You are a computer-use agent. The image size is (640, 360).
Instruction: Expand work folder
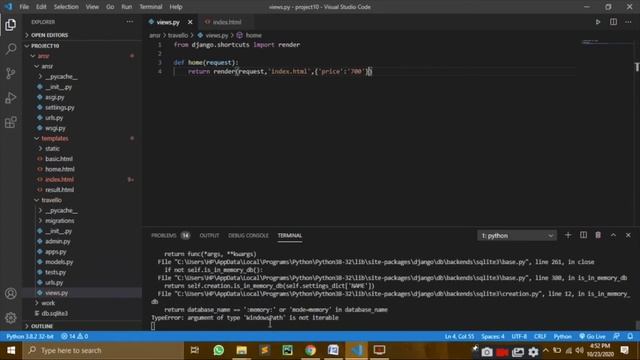point(48,303)
